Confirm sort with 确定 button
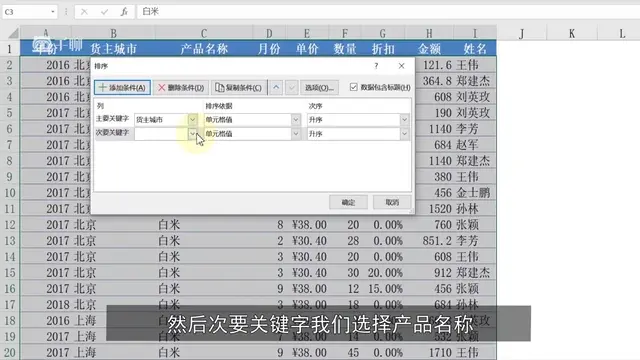Viewport: 640px width, 360px height. (348, 202)
